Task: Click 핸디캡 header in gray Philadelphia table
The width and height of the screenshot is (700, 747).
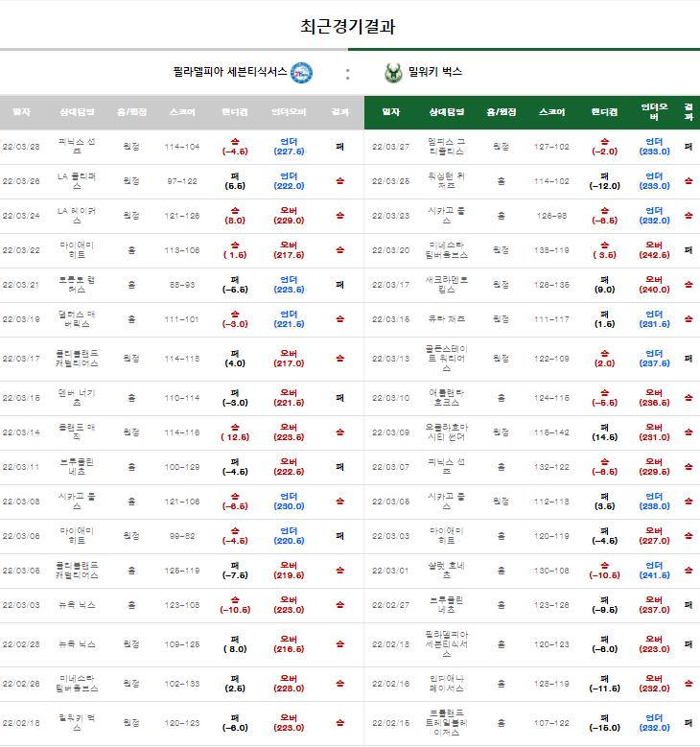Action: click(x=234, y=112)
